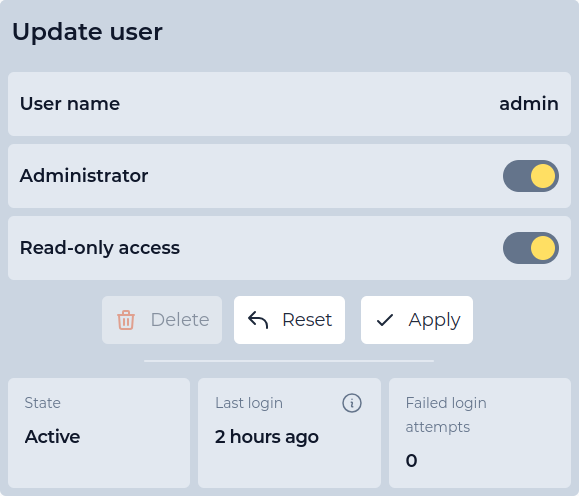Toggle the Read-only access switch
The height and width of the screenshot is (496, 579).
click(x=531, y=248)
